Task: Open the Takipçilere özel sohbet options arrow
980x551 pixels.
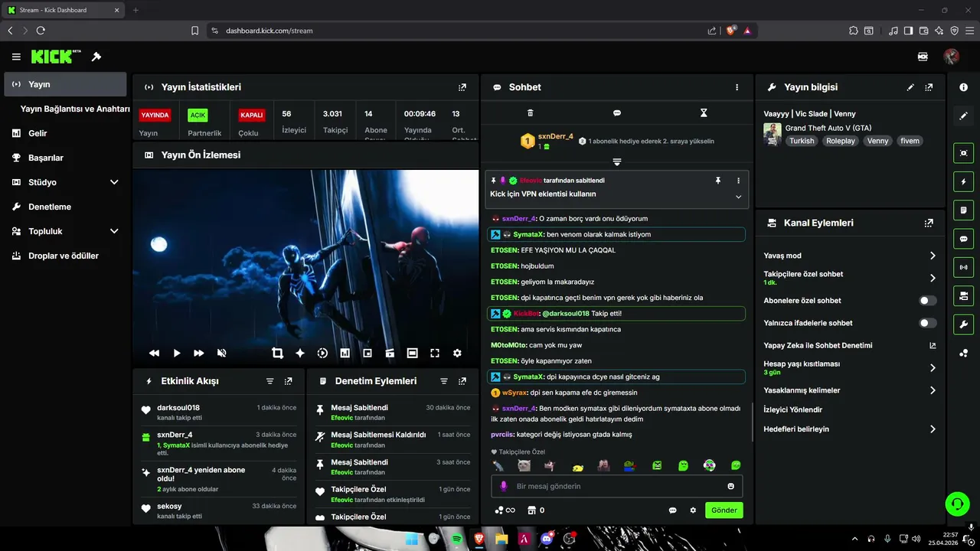Action: (933, 278)
